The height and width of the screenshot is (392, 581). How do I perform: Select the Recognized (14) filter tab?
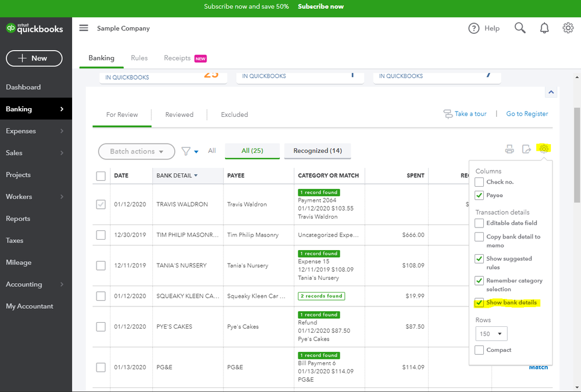click(318, 151)
